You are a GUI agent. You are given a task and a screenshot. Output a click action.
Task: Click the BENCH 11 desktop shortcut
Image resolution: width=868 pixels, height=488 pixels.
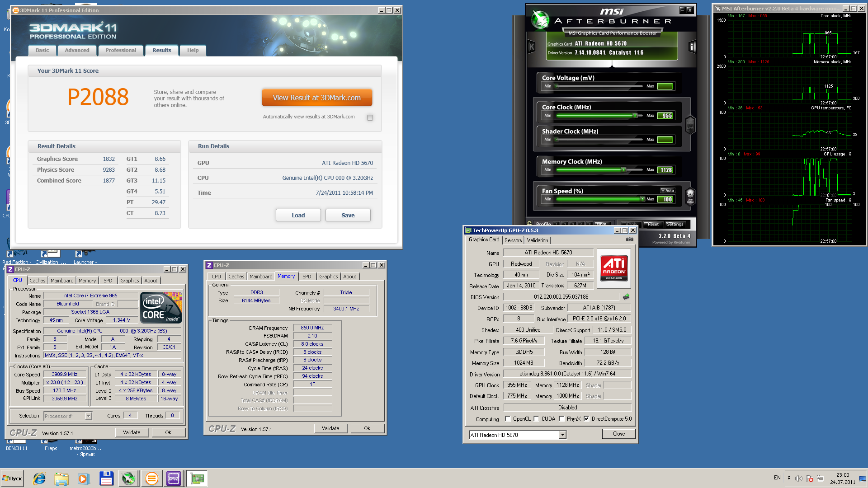17,445
